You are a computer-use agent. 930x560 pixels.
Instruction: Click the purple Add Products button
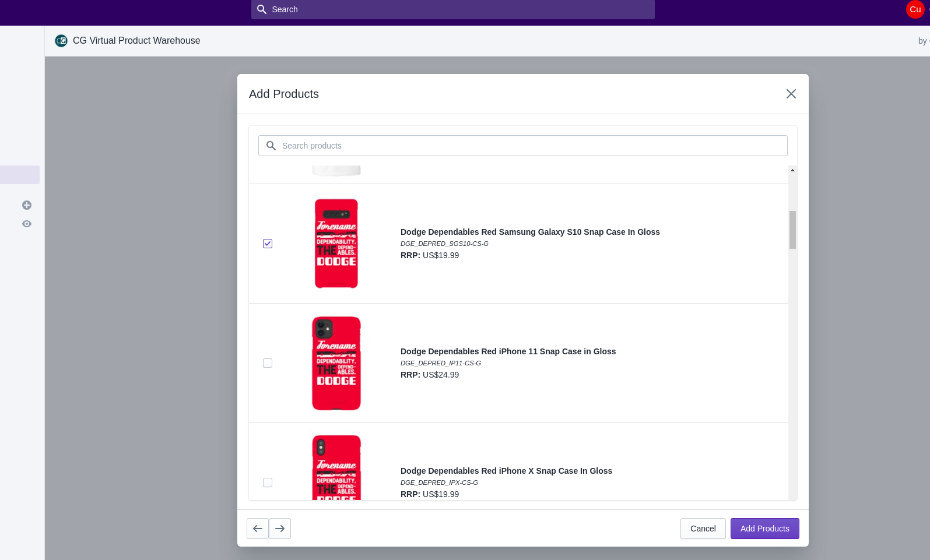point(765,529)
